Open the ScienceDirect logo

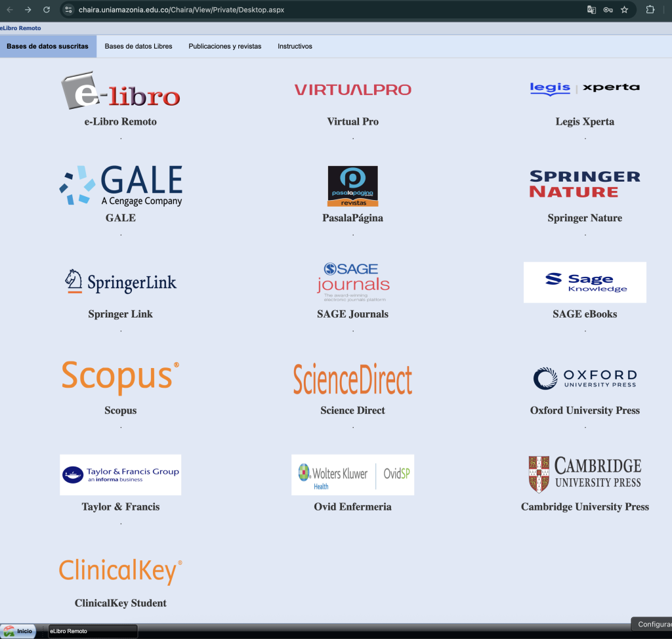[352, 379]
